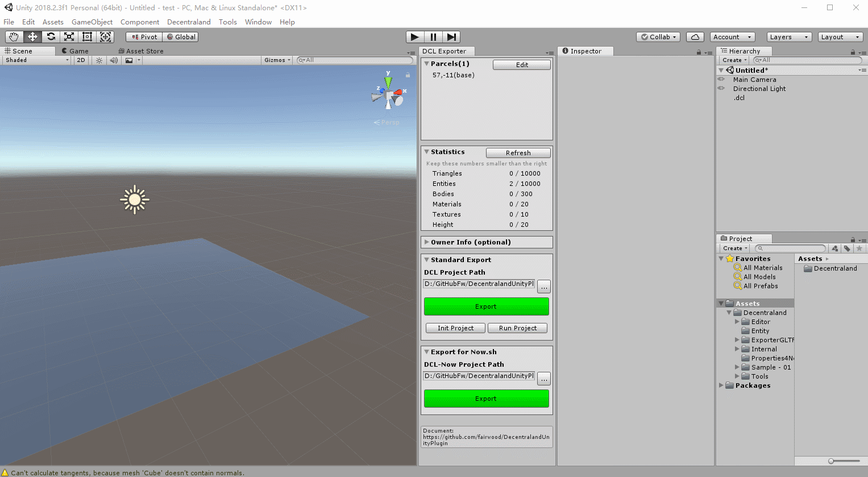Click the scene search field
The width and height of the screenshot is (868, 477).
(355, 60)
